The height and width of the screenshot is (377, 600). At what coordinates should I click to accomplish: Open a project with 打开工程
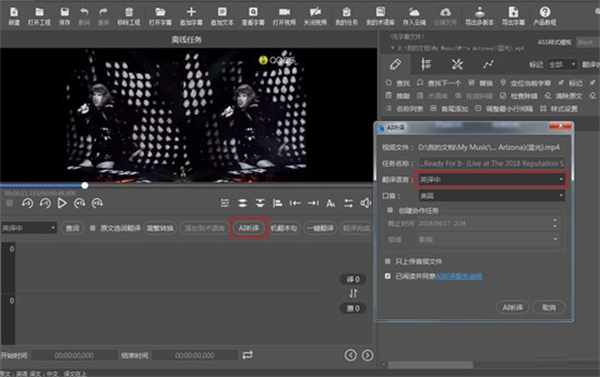(39, 16)
